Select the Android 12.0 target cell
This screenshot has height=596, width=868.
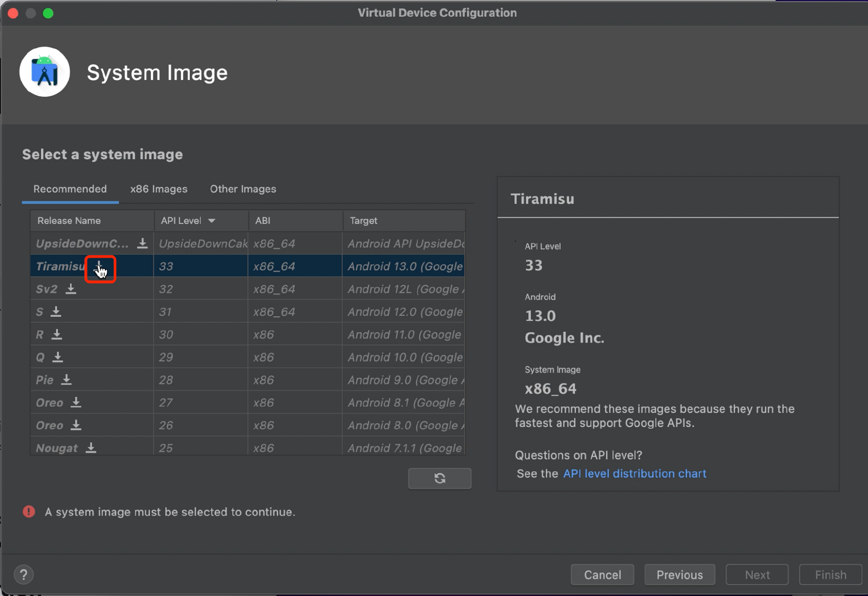click(404, 312)
